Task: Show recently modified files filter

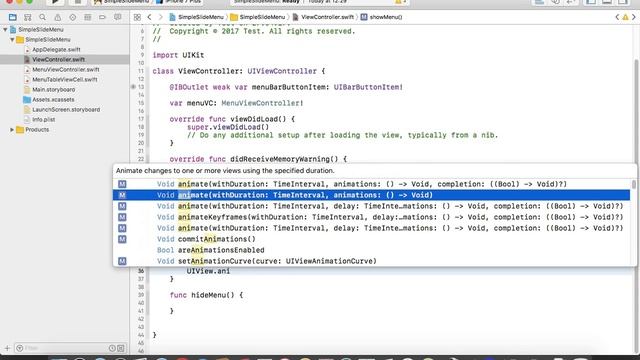Action: click(x=112, y=348)
